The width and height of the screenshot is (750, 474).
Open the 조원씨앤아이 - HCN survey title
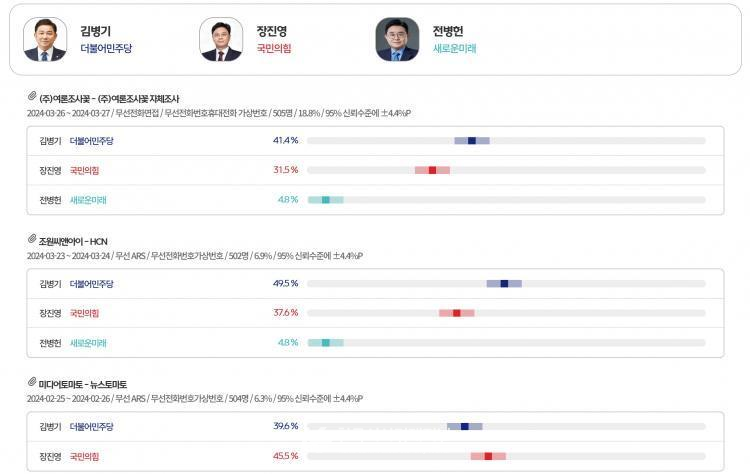pyautogui.click(x=73, y=242)
